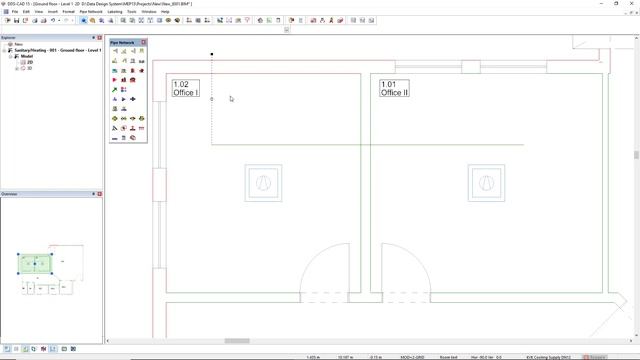Click the horizontal scrollbar thumb below drawing

[x=237, y=341]
